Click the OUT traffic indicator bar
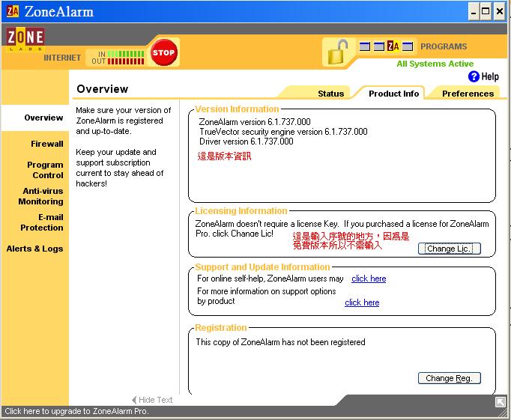This screenshot has width=511, height=420. (x=126, y=61)
